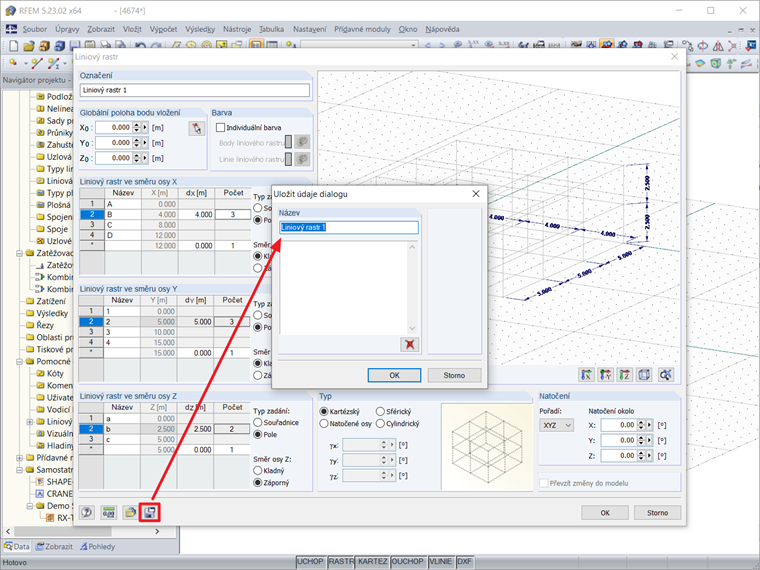Click the green cube icon in right toolbar

coord(715,63)
